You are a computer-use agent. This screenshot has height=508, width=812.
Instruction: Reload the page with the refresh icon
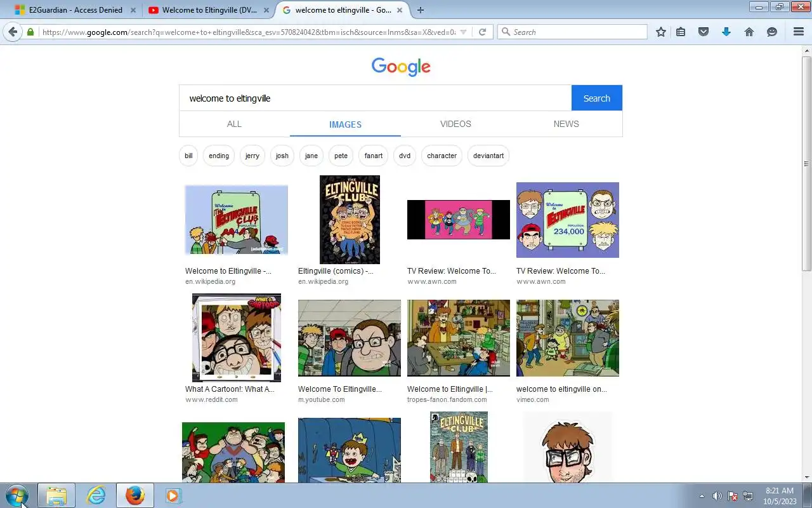click(482, 32)
